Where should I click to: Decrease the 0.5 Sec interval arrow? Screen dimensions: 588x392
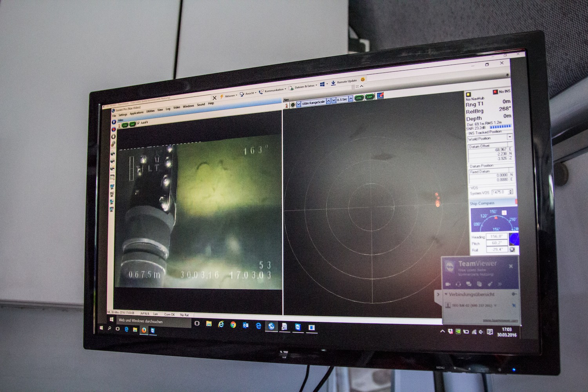click(x=334, y=100)
